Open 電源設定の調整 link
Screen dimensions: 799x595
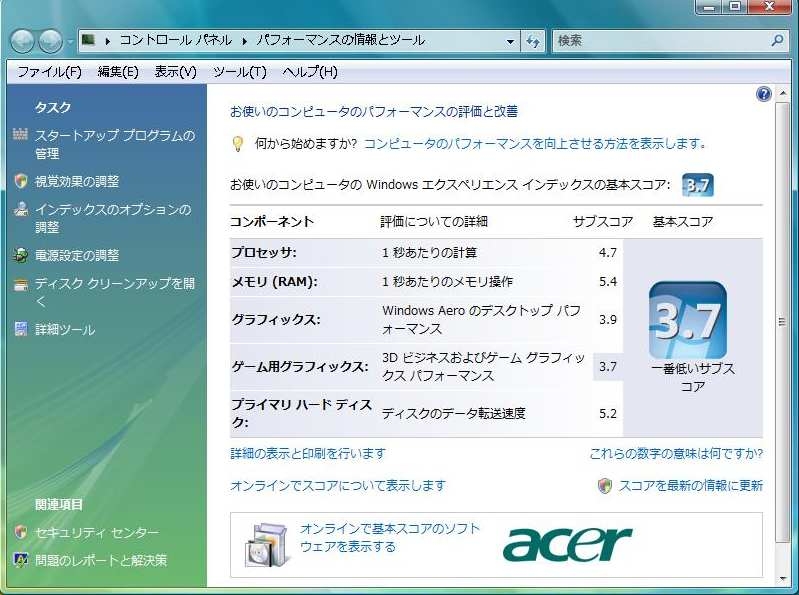pos(77,255)
